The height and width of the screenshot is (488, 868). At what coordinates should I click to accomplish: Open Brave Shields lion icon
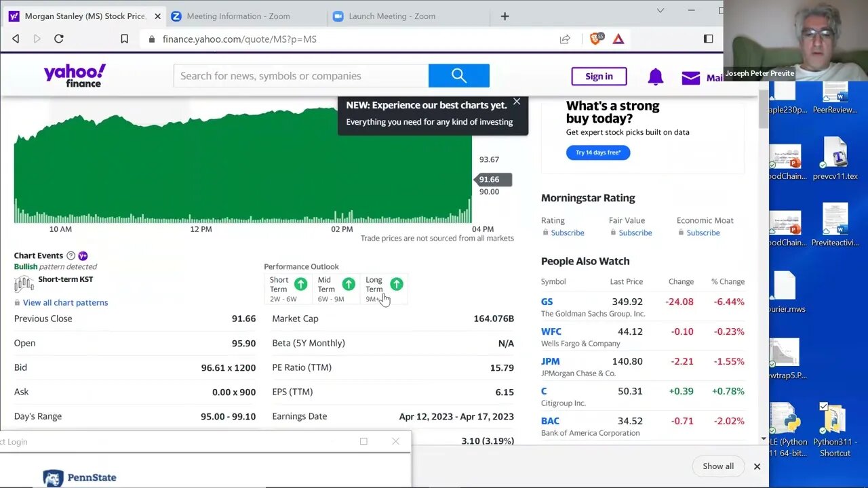pyautogui.click(x=596, y=39)
